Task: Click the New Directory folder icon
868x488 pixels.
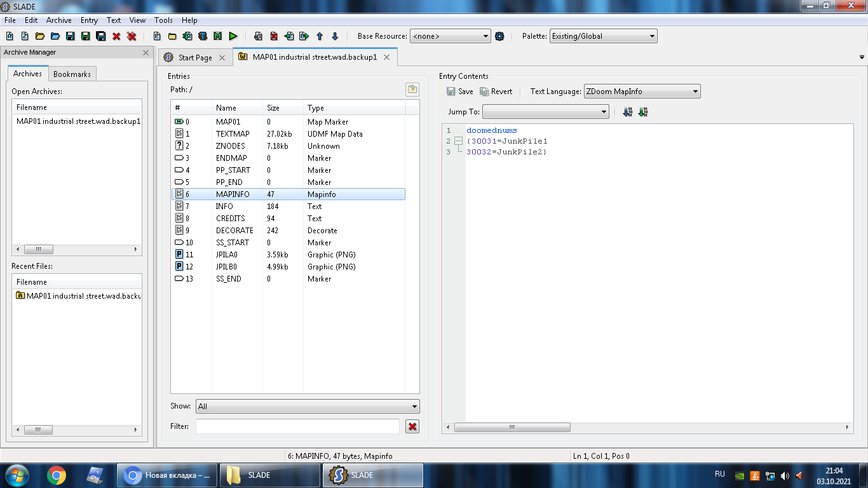Action: click(x=172, y=36)
